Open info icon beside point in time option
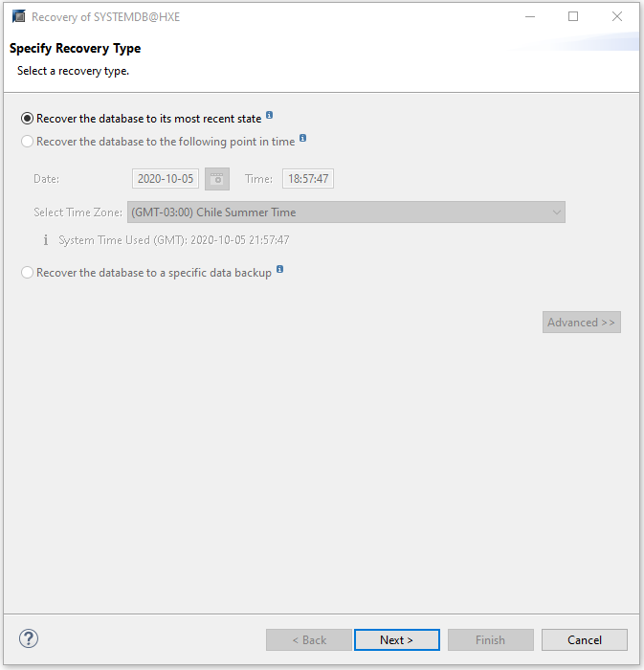The height and width of the screenshot is (670, 644). 302,138
